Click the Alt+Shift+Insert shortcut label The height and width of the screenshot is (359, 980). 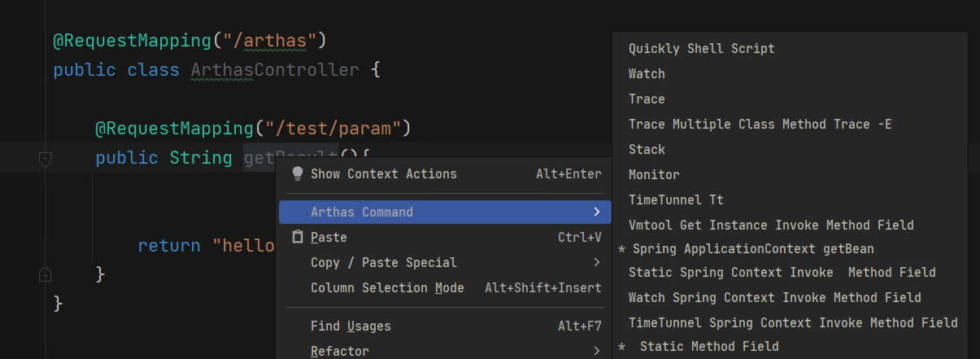543,287
